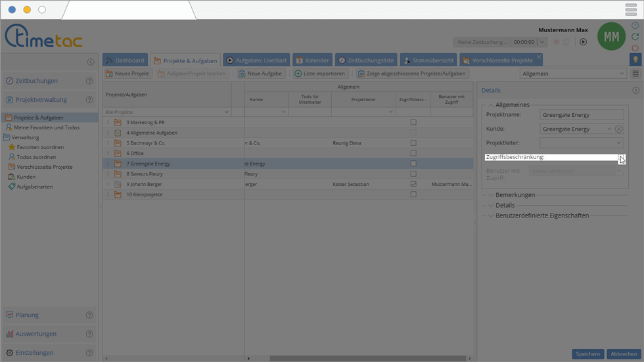644x362 pixels.
Task: Click the Neues Projekt button
Action: click(127, 74)
